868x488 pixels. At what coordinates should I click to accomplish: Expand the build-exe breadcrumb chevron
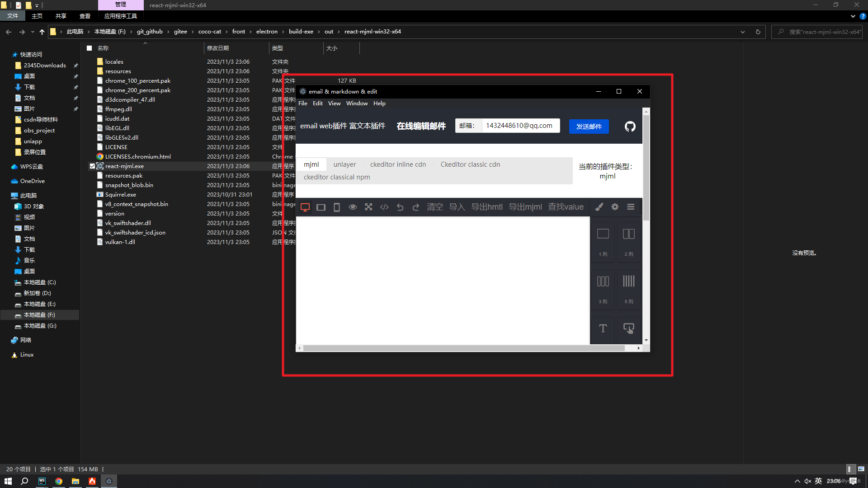319,32
